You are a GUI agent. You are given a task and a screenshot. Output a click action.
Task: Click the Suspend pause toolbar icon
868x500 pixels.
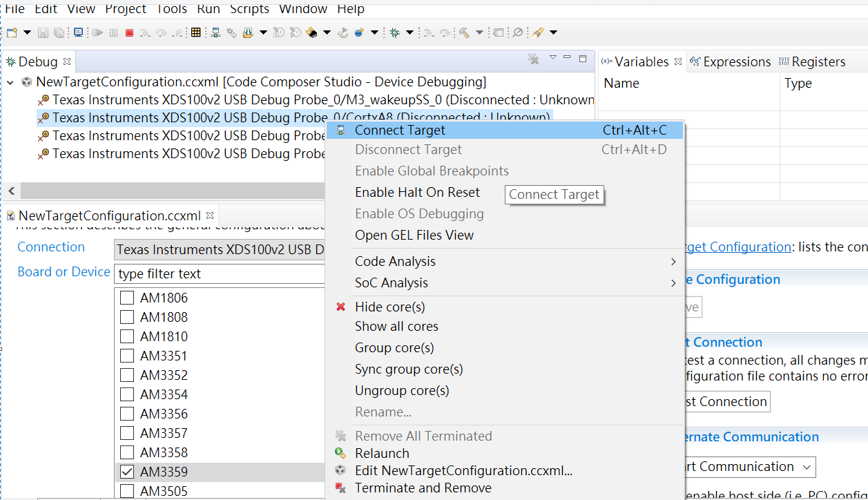113,32
